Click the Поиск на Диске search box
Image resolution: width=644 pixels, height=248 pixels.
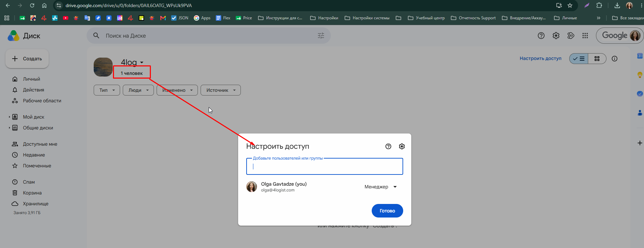[209, 36]
